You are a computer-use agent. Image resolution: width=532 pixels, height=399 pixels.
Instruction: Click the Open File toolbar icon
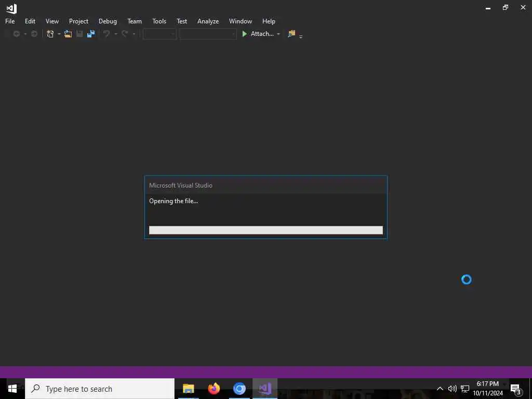pyautogui.click(x=68, y=34)
